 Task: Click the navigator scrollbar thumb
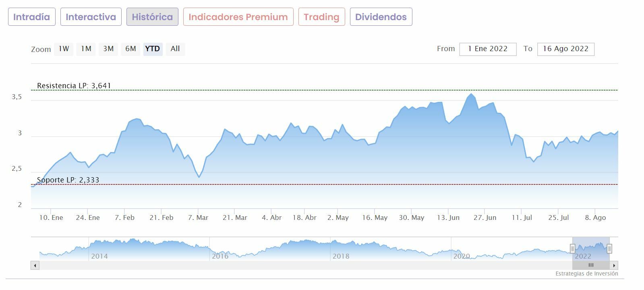pos(591,265)
